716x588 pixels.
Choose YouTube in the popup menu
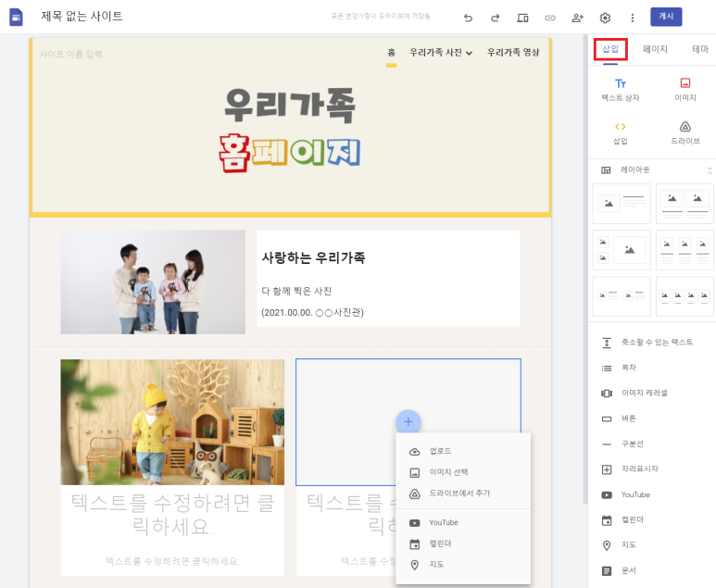tap(463, 522)
